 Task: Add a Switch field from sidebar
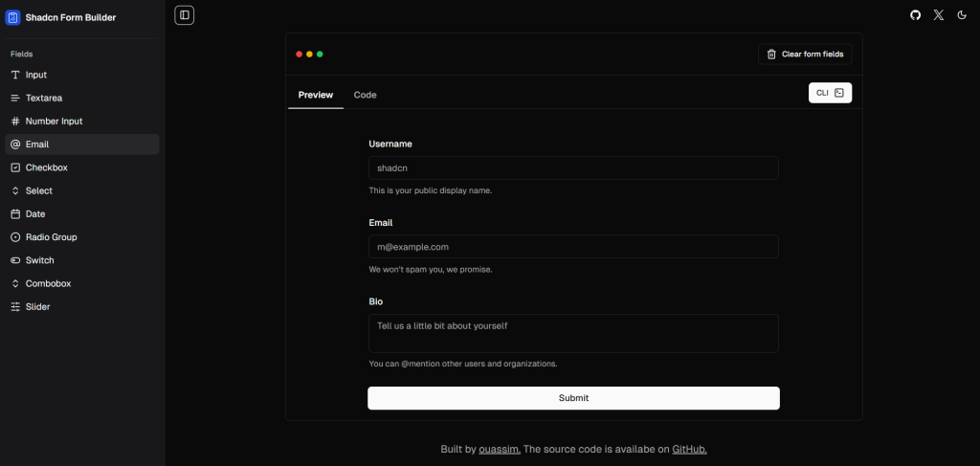(x=82, y=260)
